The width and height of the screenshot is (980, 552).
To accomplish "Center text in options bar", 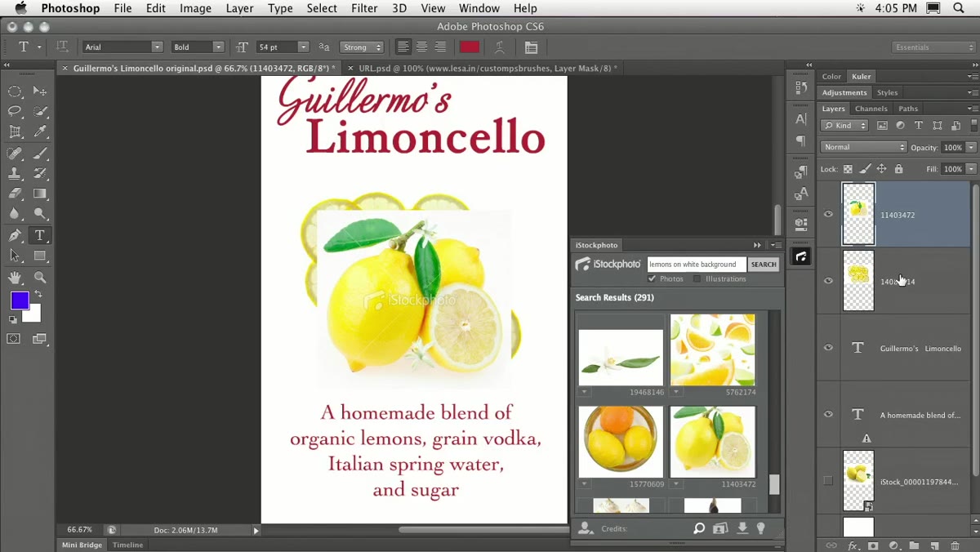I will click(x=421, y=47).
